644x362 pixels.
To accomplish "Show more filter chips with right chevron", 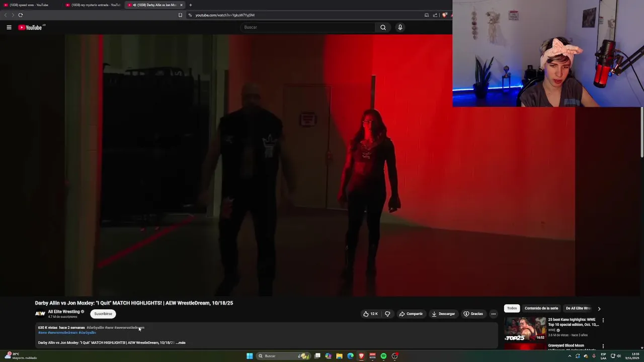I will click(x=599, y=309).
